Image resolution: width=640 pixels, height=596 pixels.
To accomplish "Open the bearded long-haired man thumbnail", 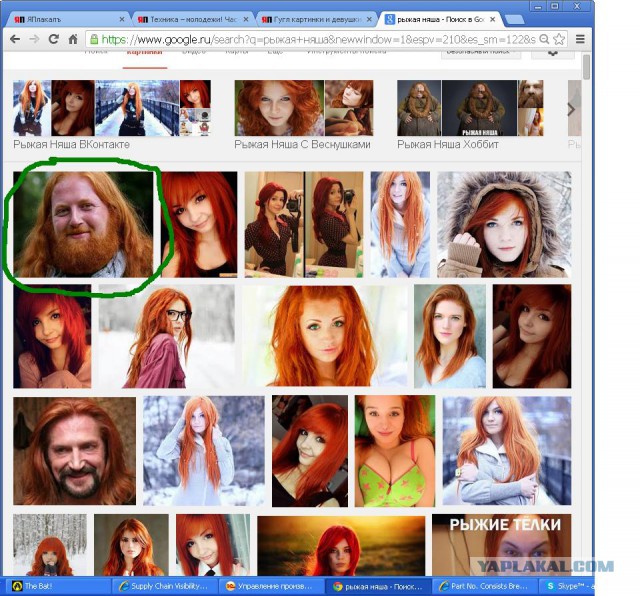I will click(83, 224).
